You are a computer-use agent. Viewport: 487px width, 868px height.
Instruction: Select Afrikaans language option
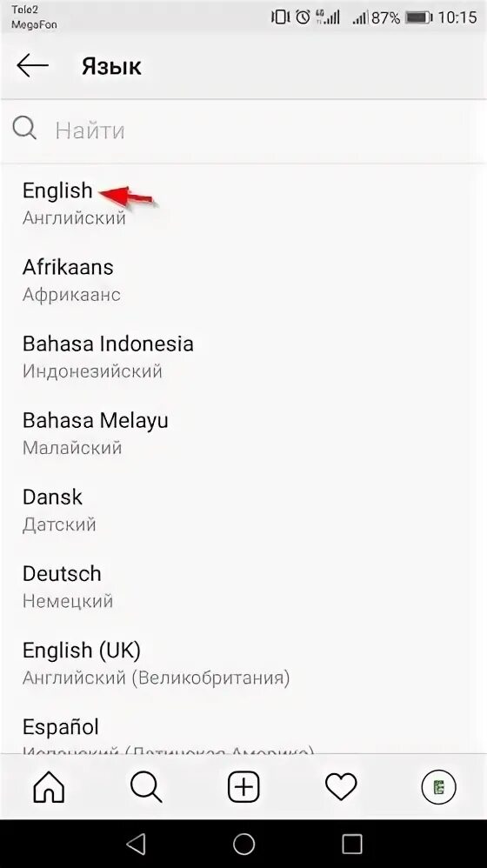[243, 279]
